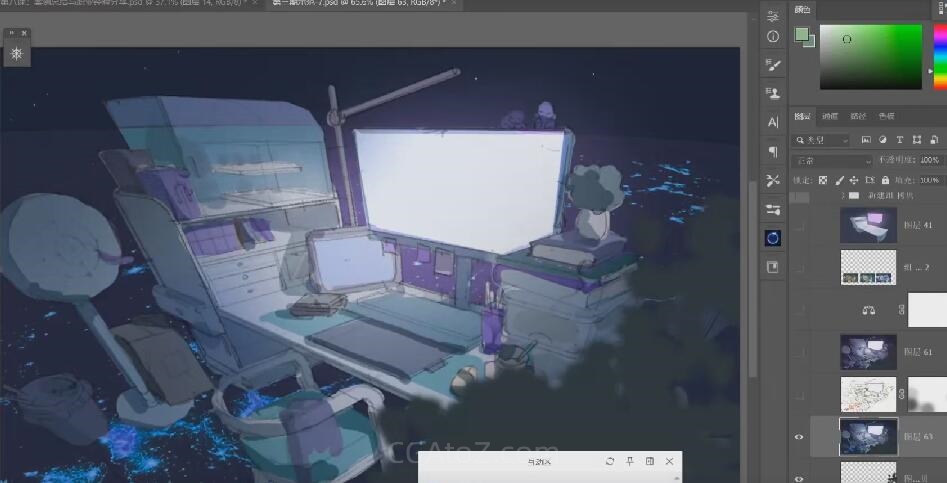This screenshot has width=947, height=483.
Task: Open the Character panel icon
Action: (772, 122)
